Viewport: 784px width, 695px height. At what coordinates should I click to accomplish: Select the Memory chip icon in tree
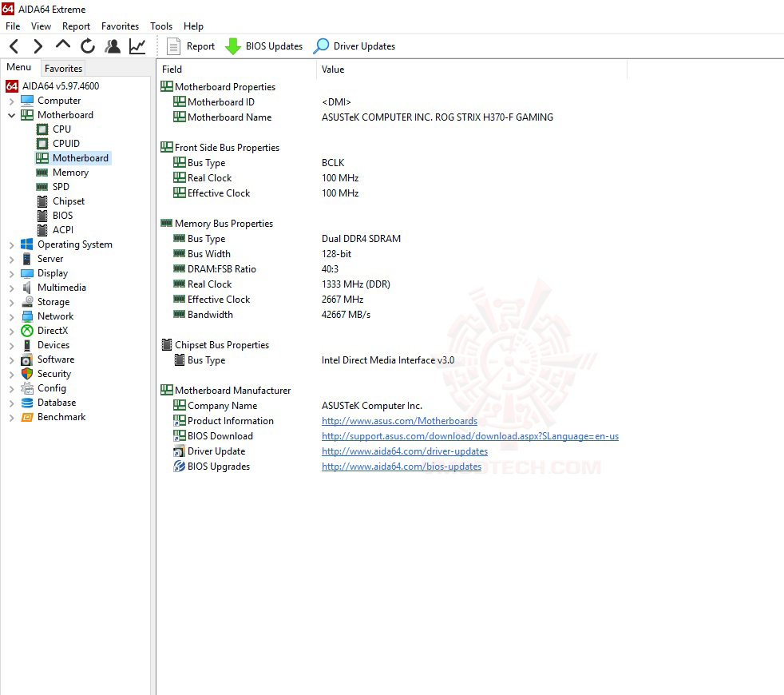click(x=42, y=173)
